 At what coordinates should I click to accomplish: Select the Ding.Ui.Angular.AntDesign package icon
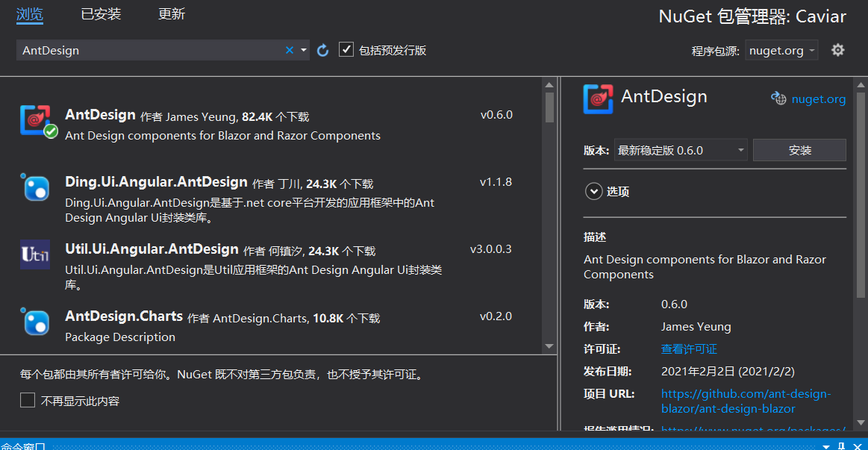point(36,188)
